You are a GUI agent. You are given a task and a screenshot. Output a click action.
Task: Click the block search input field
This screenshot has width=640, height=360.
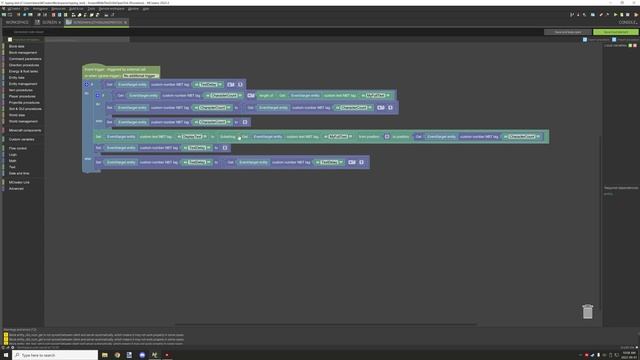[87, 40]
